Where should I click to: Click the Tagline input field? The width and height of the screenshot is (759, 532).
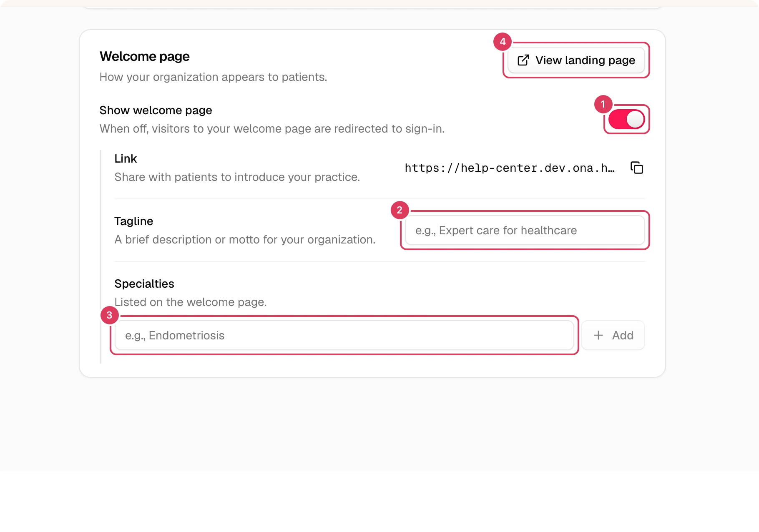(x=525, y=230)
